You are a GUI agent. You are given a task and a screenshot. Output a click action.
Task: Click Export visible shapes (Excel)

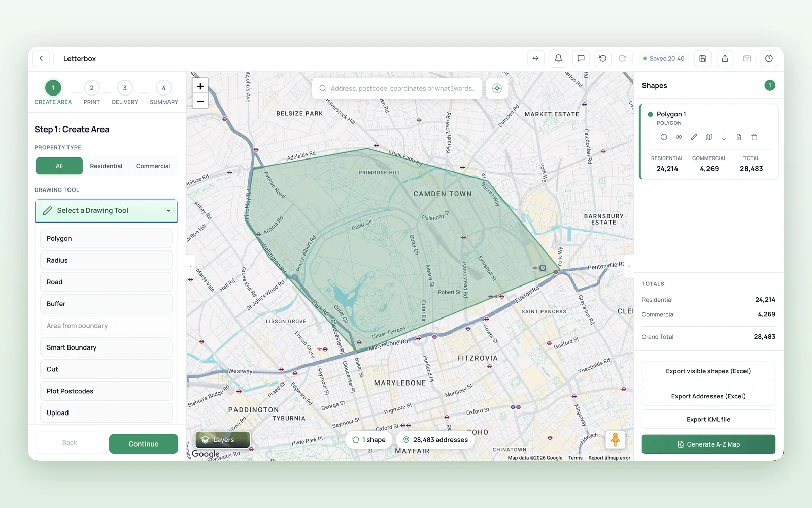click(x=708, y=371)
